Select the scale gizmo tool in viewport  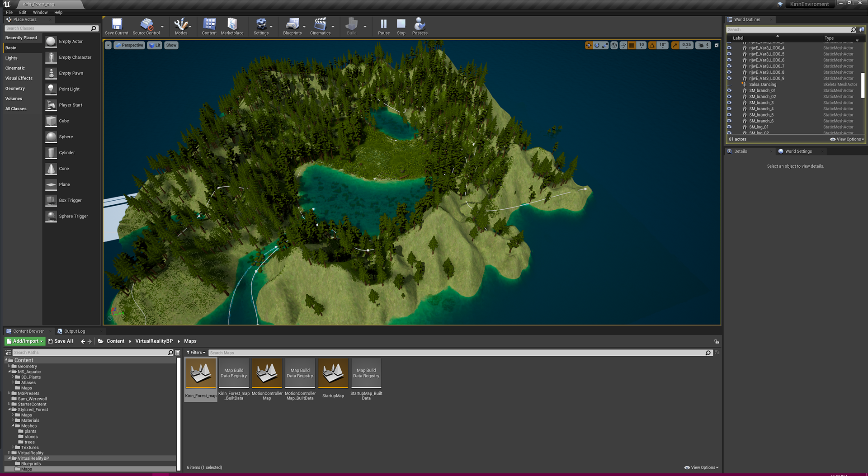(x=605, y=45)
